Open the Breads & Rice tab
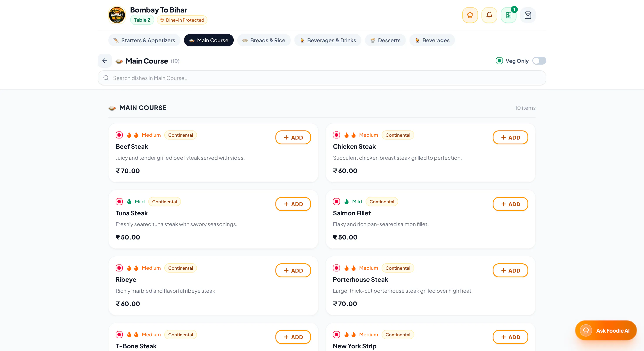 [264, 40]
